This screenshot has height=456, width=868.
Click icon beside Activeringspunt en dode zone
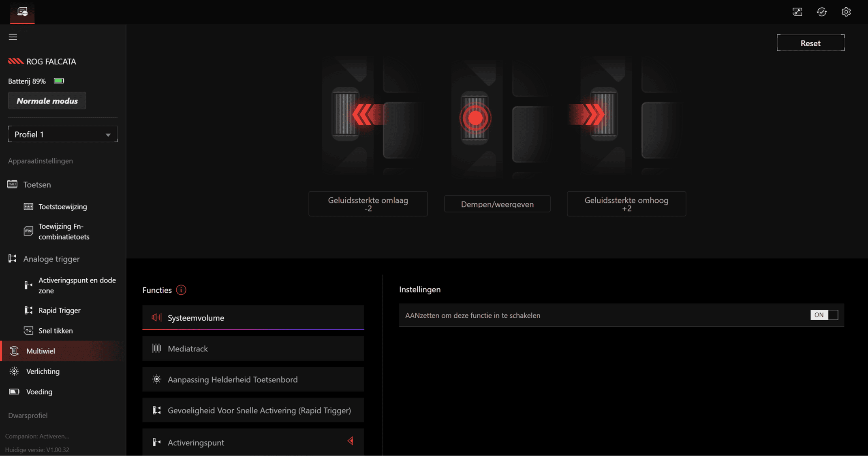[x=28, y=285]
